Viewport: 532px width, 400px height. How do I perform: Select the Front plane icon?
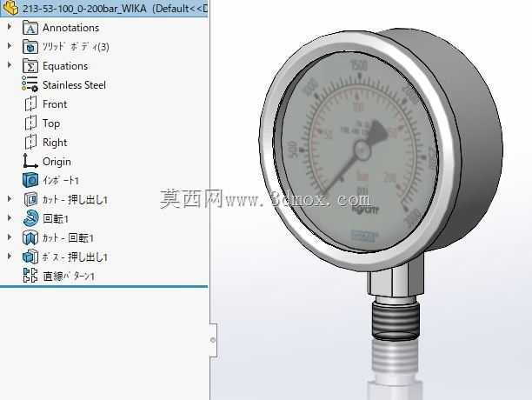(30, 103)
